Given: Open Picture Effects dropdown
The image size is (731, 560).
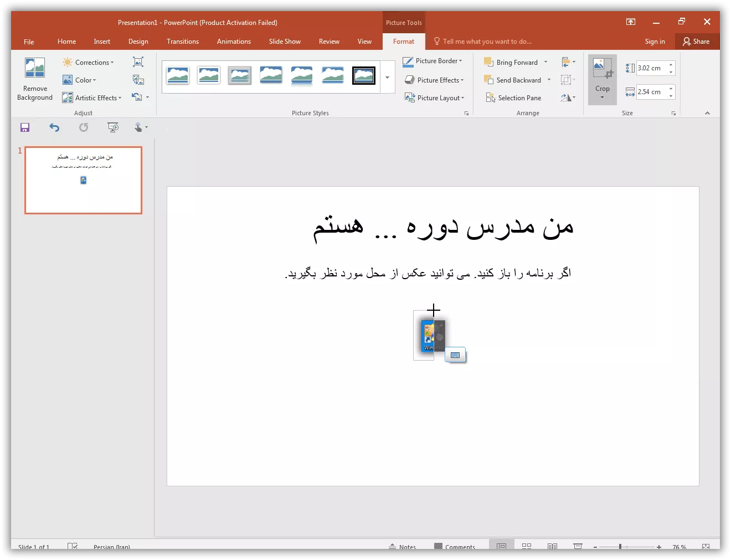Looking at the screenshot, I should point(434,80).
